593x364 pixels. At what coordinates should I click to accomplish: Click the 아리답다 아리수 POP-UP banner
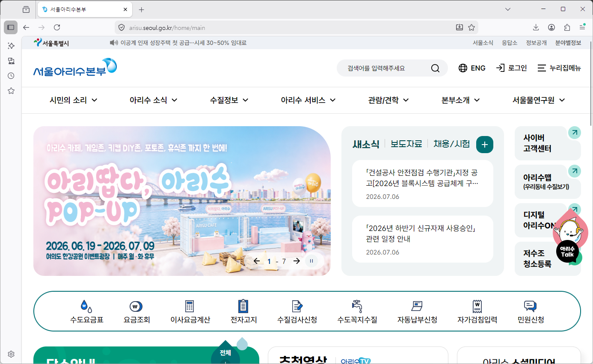click(182, 201)
